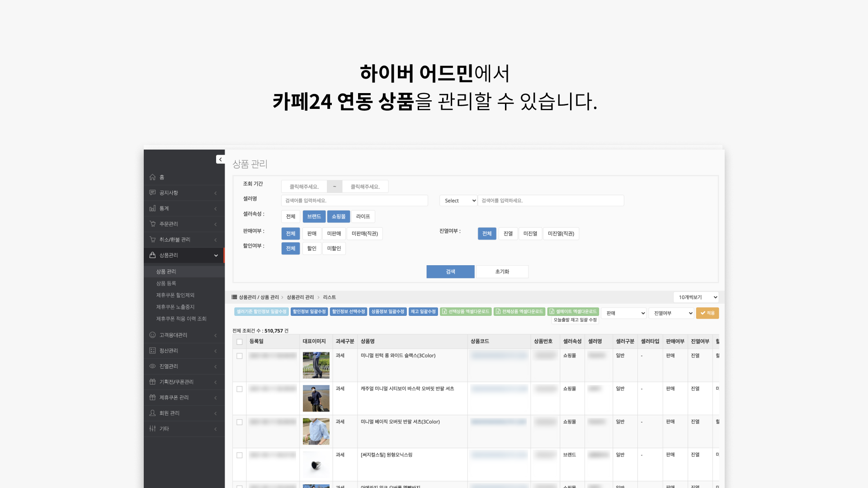Viewport: 868px width, 488px height.
Task: Click the home icon in sidebar
Action: (152, 177)
